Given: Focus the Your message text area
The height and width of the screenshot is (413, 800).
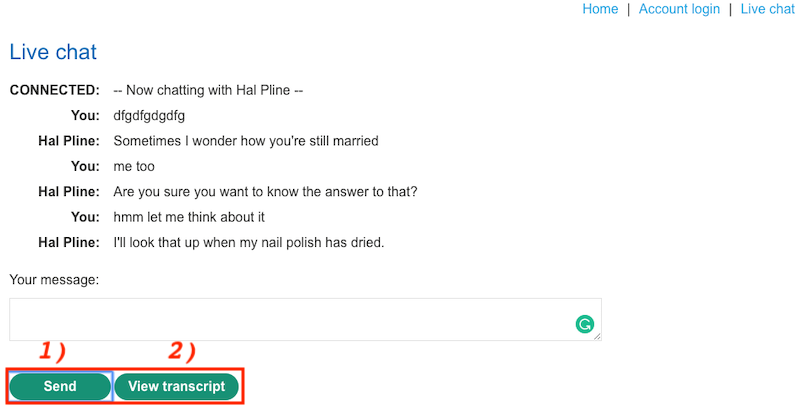Looking at the screenshot, I should pyautogui.click(x=305, y=320).
